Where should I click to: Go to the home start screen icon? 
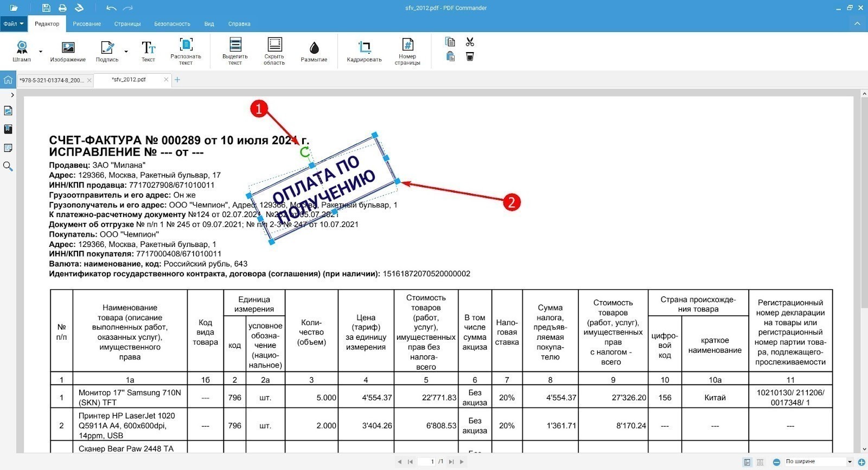[8, 80]
